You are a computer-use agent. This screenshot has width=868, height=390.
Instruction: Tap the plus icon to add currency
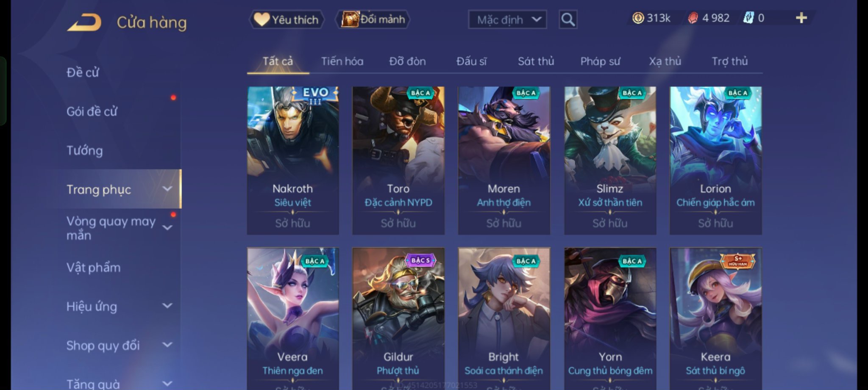[801, 18]
